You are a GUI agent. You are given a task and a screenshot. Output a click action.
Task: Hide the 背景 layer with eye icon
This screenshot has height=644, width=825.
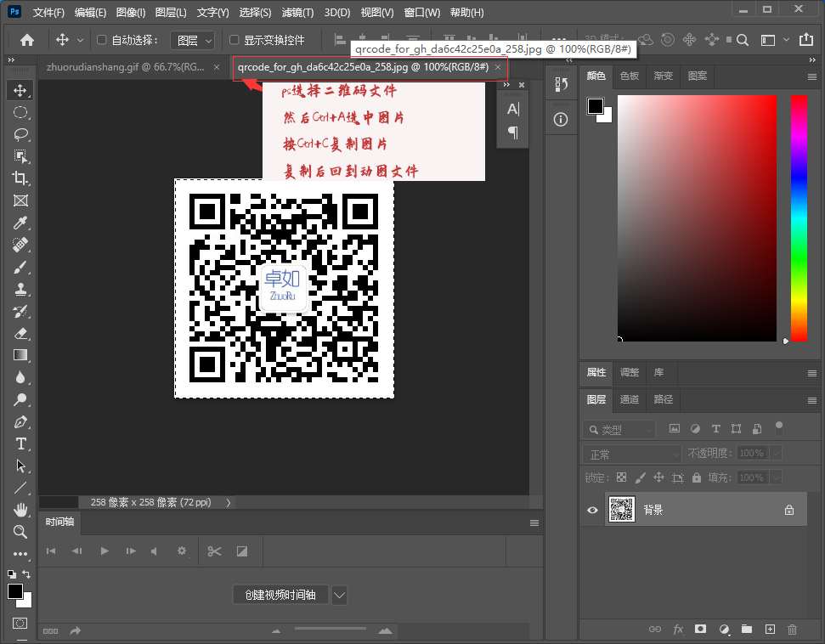click(x=593, y=511)
